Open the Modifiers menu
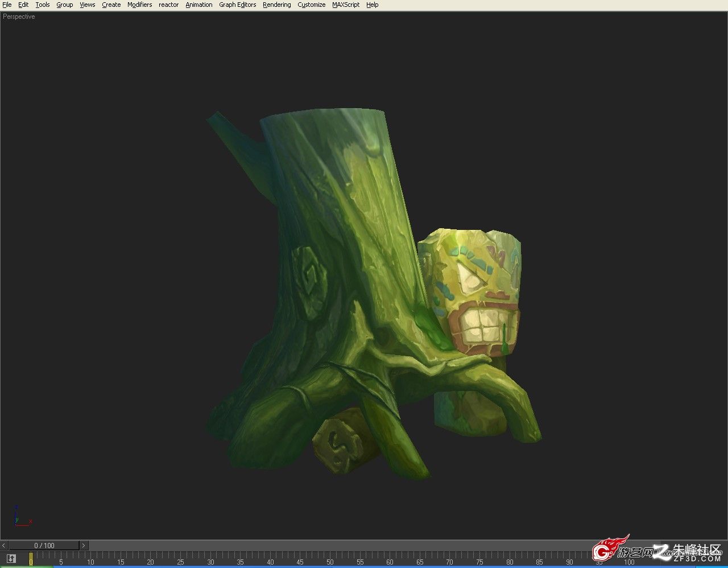The width and height of the screenshot is (728, 568). (x=139, y=5)
